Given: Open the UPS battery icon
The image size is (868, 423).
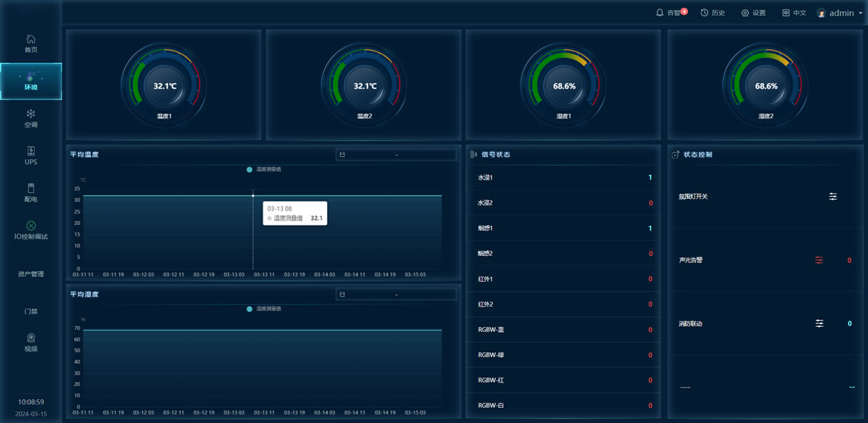Looking at the screenshot, I should pyautogui.click(x=30, y=151).
